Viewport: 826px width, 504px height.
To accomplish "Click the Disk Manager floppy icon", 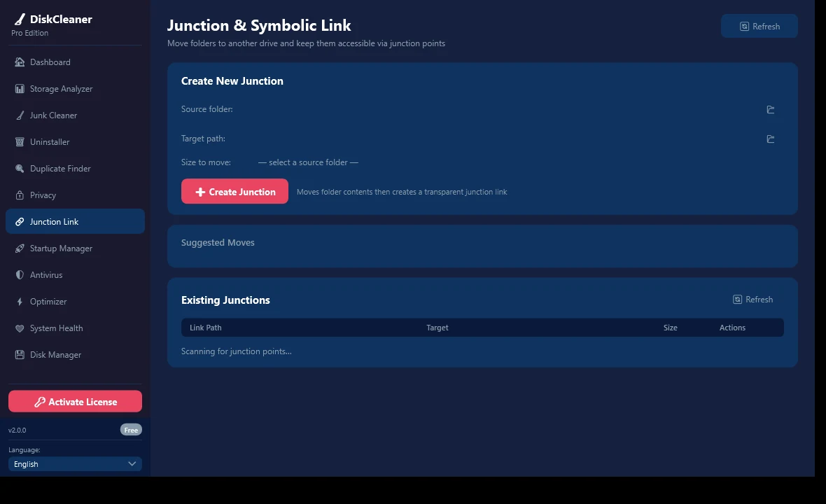I will pyautogui.click(x=20, y=355).
